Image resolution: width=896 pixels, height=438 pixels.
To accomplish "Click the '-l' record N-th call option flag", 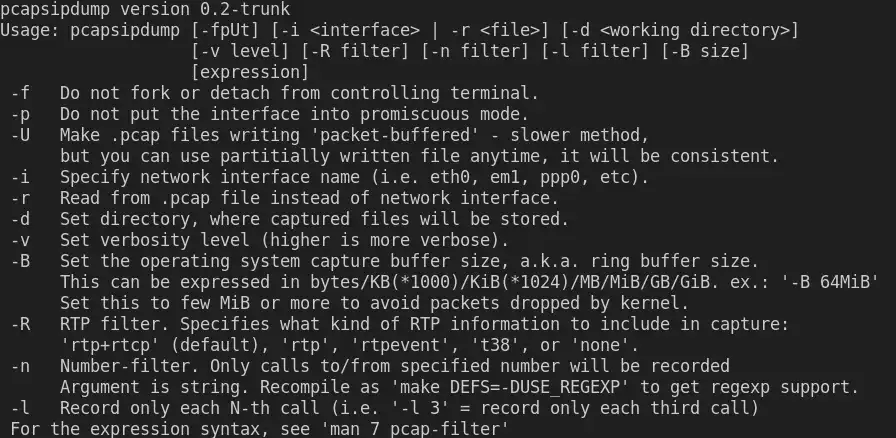I will (20, 408).
